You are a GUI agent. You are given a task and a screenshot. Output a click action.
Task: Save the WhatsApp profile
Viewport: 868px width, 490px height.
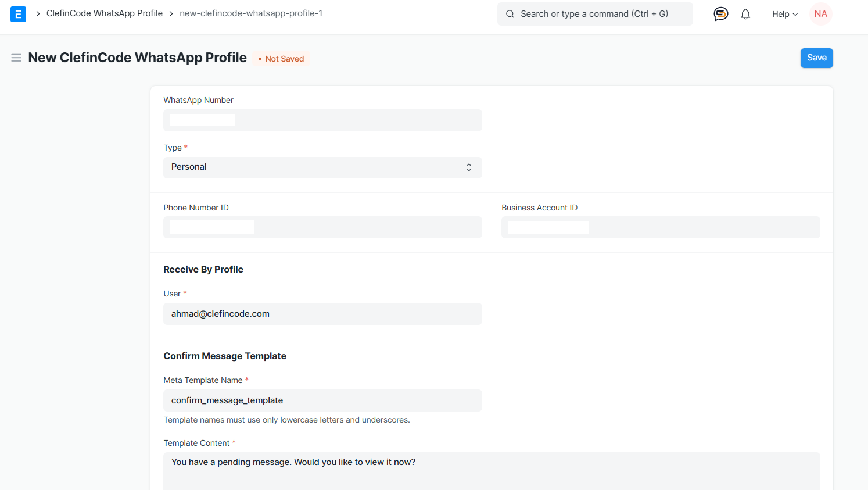coord(816,58)
